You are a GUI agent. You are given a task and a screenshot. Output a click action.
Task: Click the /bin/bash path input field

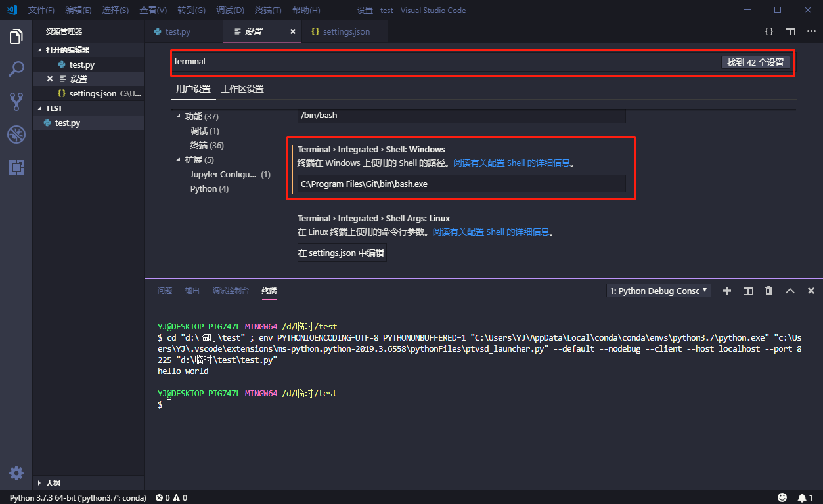click(461, 115)
